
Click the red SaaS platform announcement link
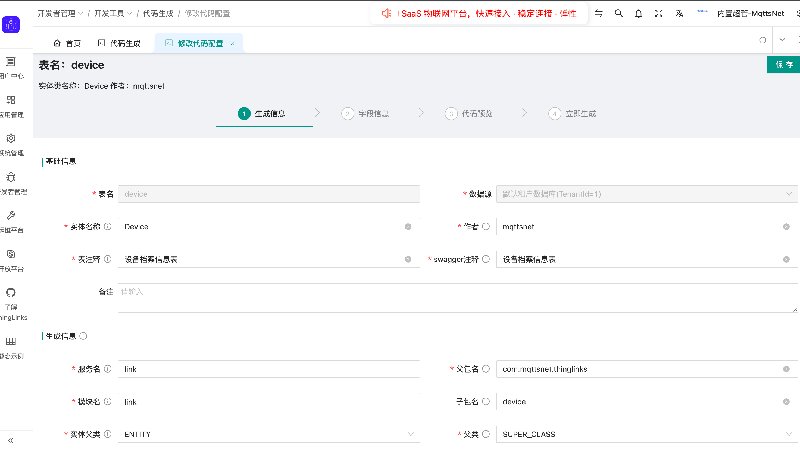tap(489, 13)
